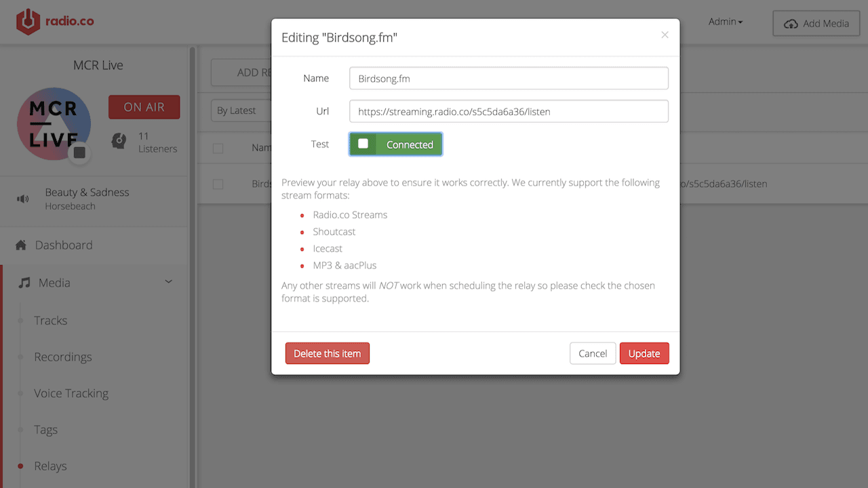Click the speaker volume icon beside Beauty & Sadness
The height and width of the screenshot is (488, 868).
tap(24, 199)
